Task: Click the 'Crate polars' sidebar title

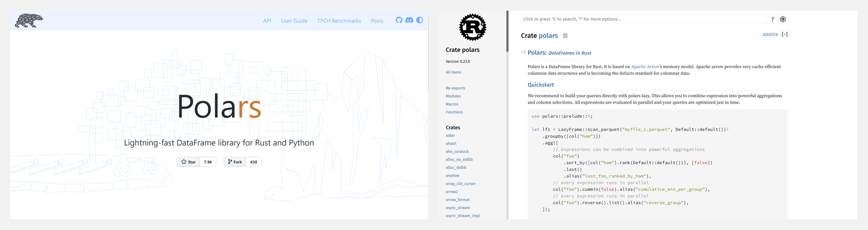Action: tap(463, 50)
